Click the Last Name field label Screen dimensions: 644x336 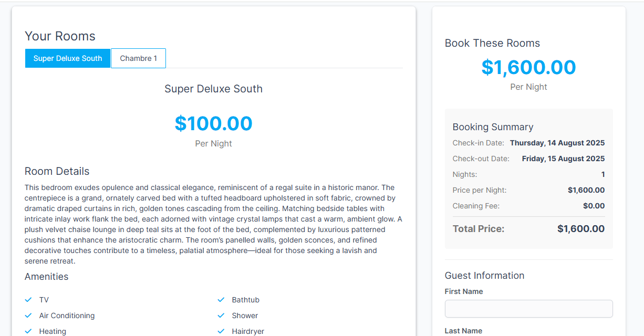(463, 331)
